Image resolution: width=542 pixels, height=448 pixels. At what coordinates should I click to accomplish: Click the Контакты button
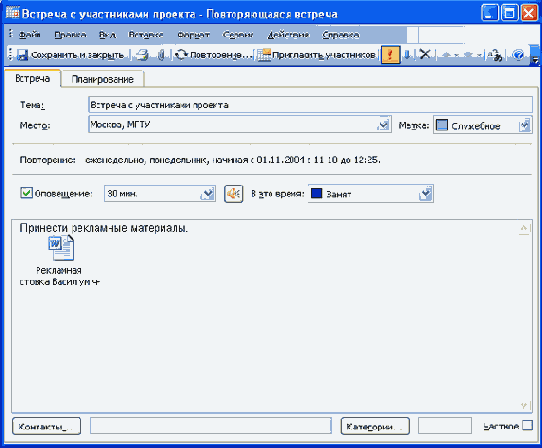[46, 426]
